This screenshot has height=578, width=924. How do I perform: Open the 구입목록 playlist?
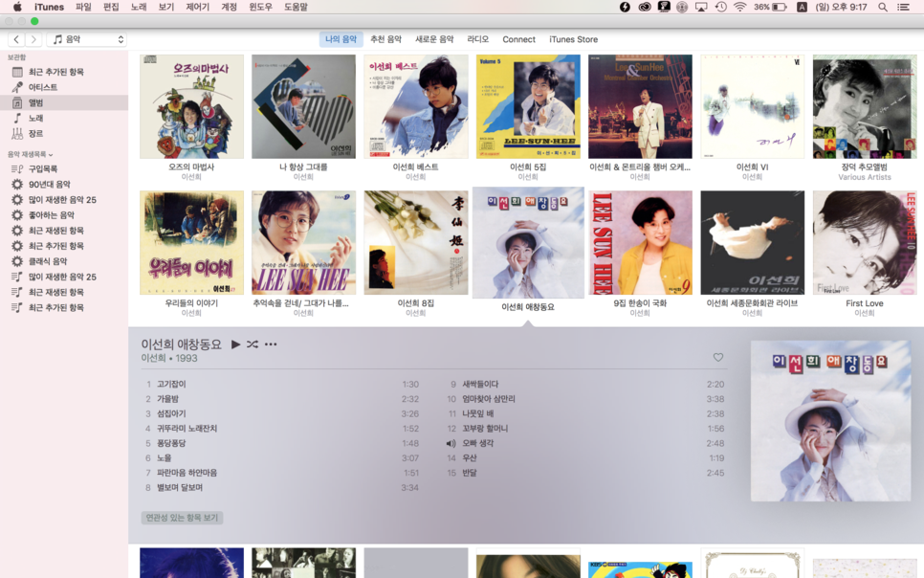coord(64,169)
